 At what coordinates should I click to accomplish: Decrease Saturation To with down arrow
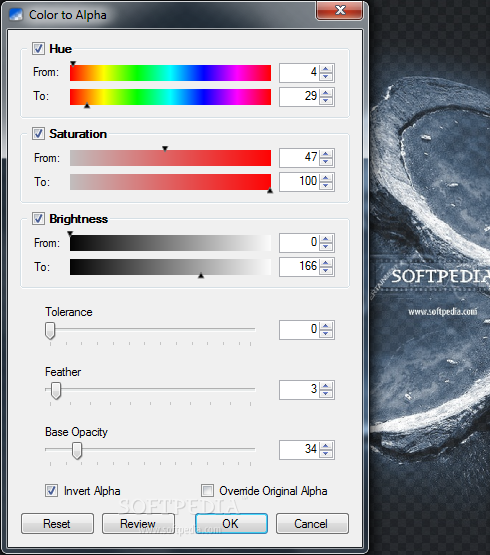pos(326,186)
